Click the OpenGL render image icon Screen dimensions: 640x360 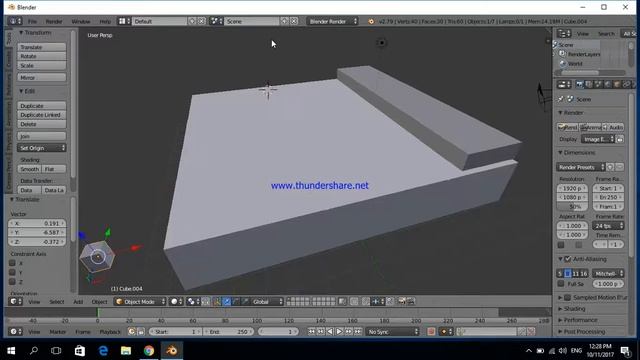coord(402,302)
